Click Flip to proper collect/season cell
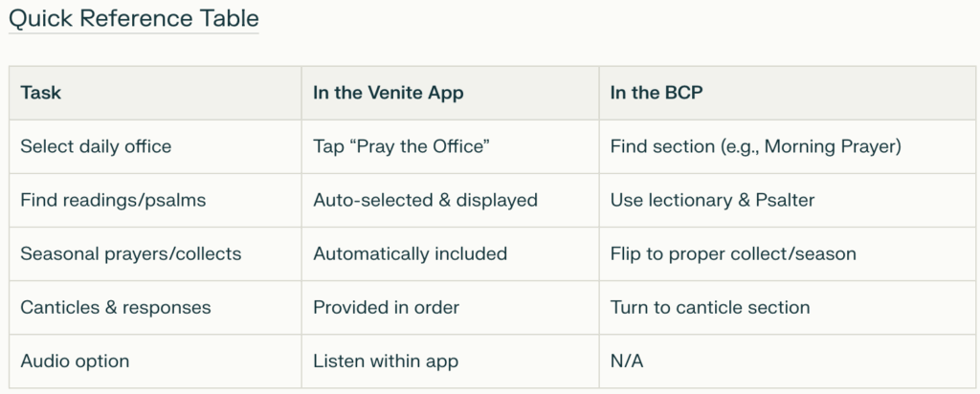Image resolution: width=980 pixels, height=394 pixels. (x=788, y=254)
